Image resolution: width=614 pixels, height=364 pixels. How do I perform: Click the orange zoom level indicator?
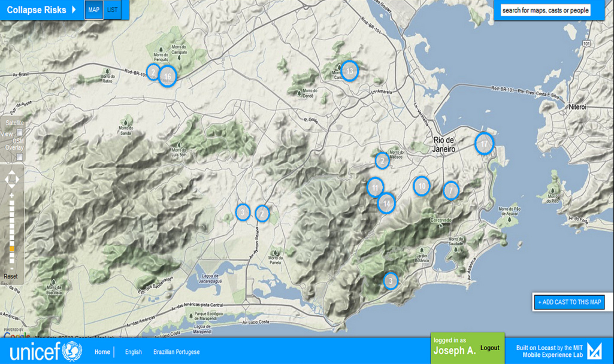tap(11, 248)
